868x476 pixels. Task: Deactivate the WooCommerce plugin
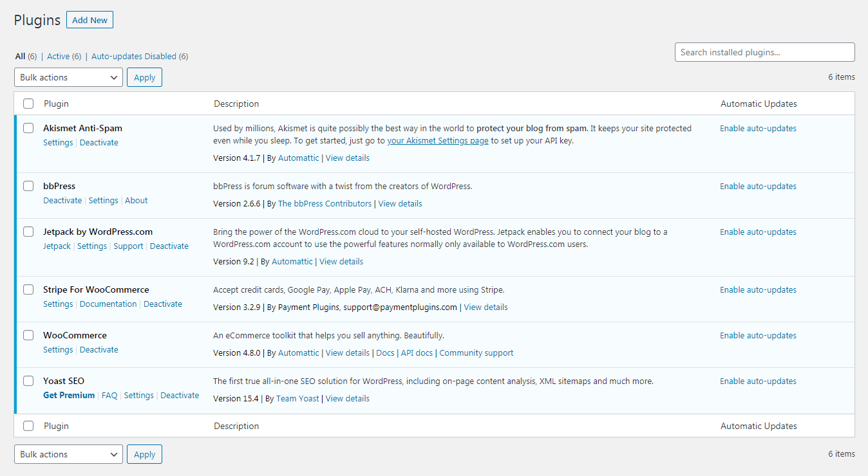(99, 350)
